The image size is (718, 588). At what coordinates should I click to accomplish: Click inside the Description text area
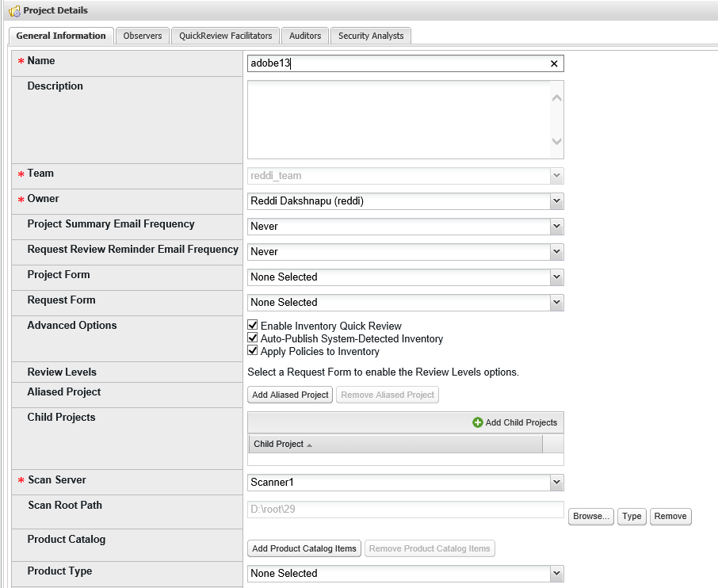396,119
